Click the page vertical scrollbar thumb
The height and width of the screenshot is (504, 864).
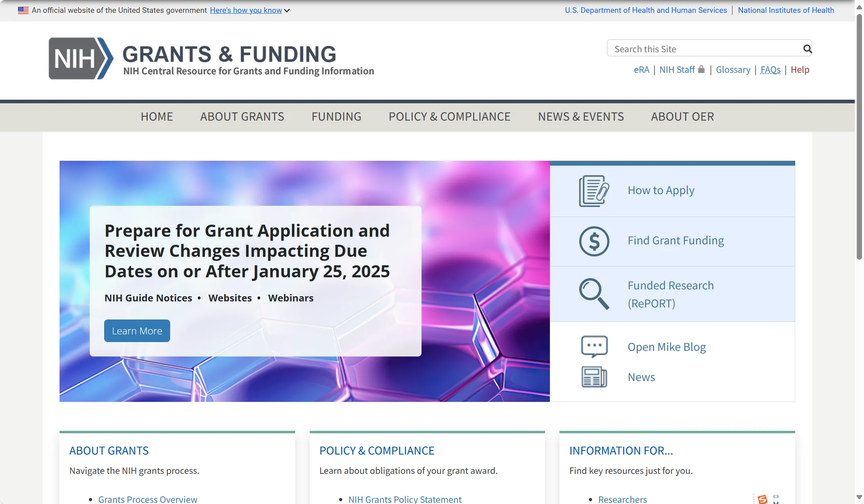coord(859,137)
